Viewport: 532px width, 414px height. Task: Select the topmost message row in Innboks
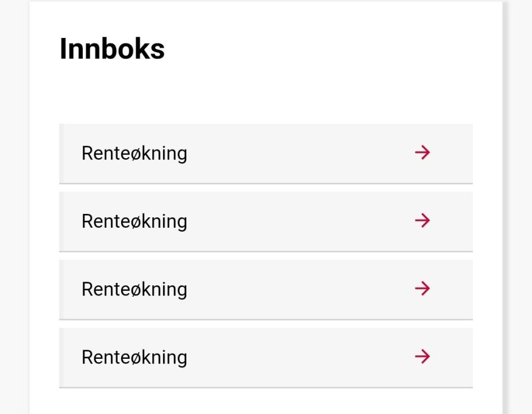coord(265,154)
